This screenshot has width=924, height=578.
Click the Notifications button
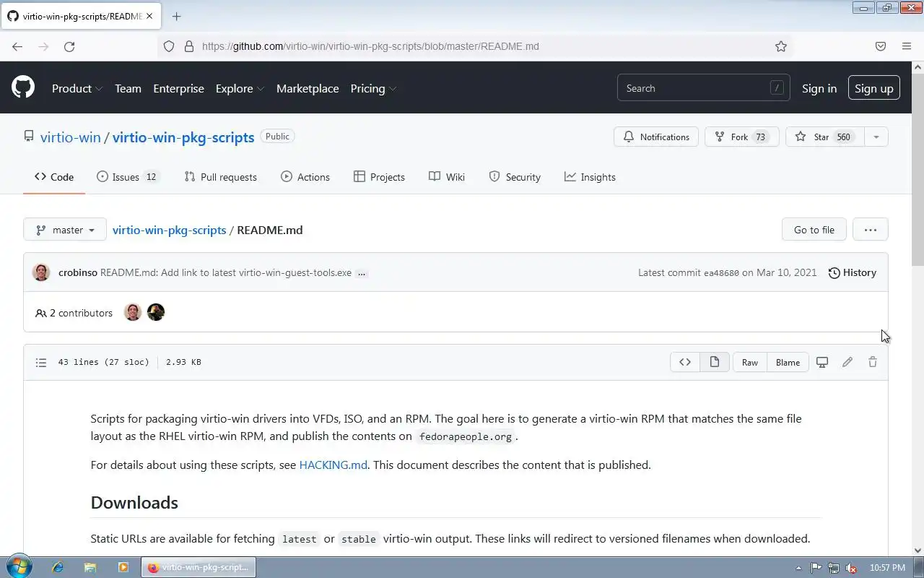[x=656, y=137]
